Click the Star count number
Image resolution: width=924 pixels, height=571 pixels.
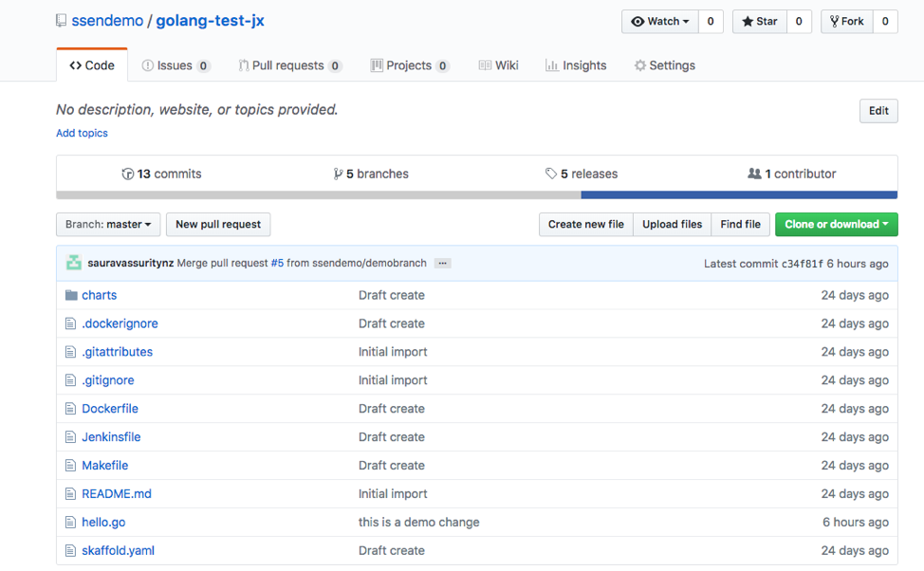[799, 21]
